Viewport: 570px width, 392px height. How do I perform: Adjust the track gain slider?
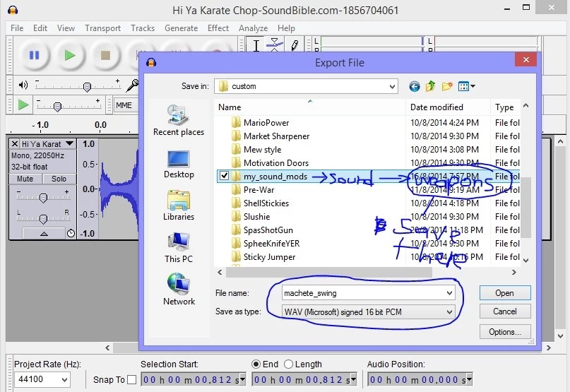[x=43, y=197]
